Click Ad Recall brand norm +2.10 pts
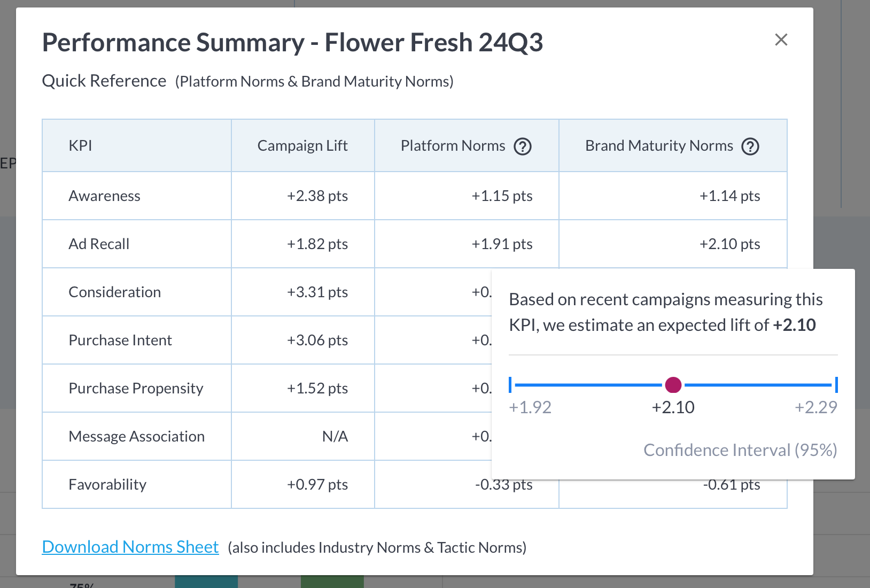 729,244
